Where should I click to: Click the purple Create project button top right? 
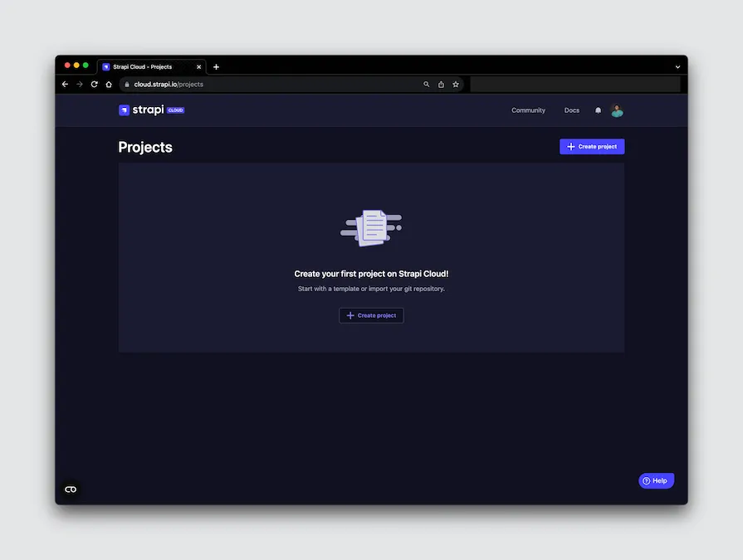(x=591, y=146)
